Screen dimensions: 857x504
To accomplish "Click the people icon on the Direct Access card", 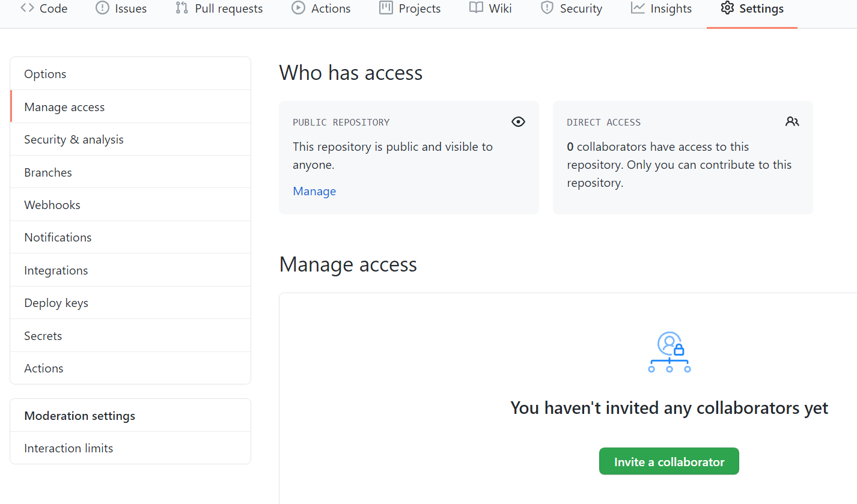I will pyautogui.click(x=792, y=122).
